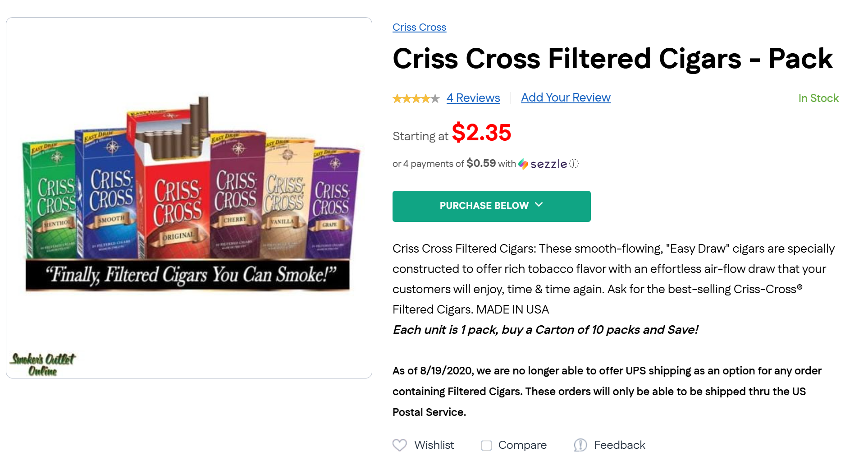Open the 4 Reviews link
Screen dimensions: 868x466
coord(473,98)
